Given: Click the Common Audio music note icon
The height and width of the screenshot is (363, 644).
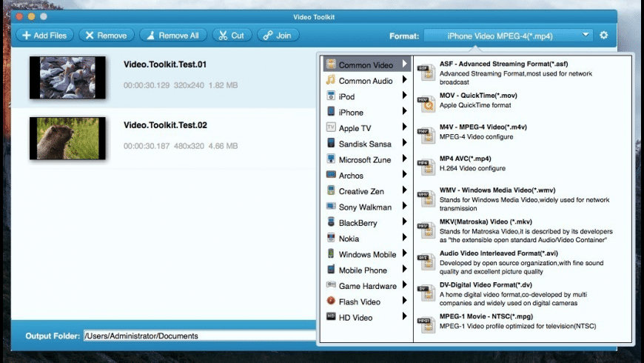Looking at the screenshot, I should (331, 79).
